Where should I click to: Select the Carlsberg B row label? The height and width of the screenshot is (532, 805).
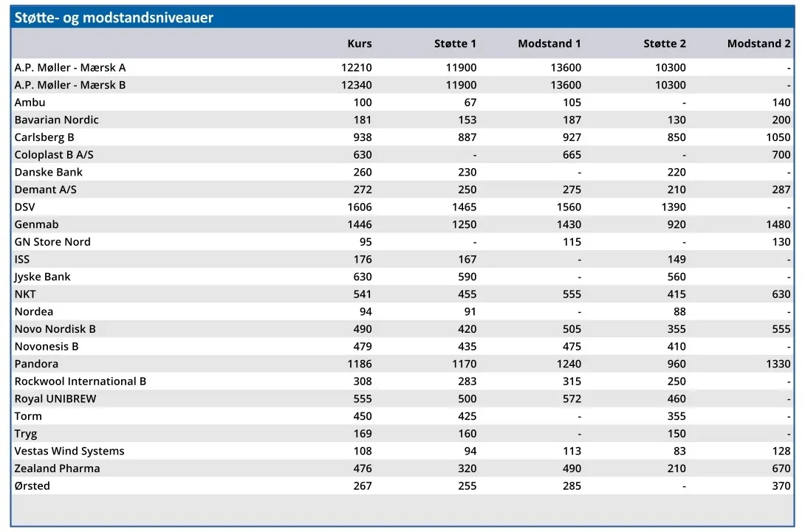44,137
